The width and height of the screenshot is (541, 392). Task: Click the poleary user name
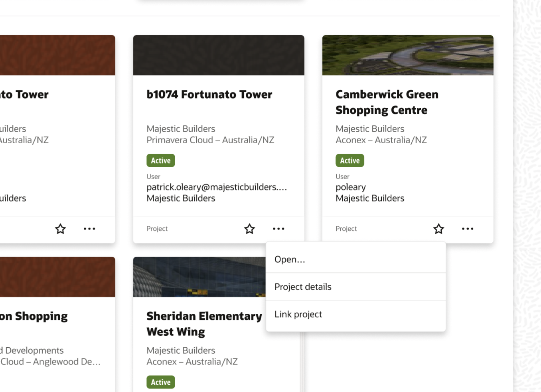[x=351, y=187]
